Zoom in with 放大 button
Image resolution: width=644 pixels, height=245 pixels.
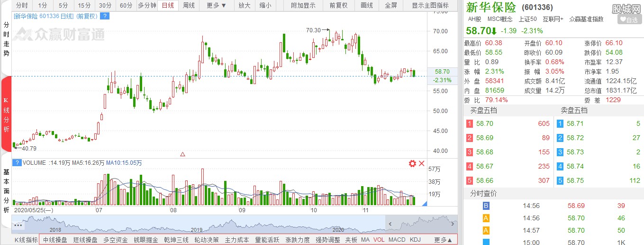pyautogui.click(x=244, y=6)
